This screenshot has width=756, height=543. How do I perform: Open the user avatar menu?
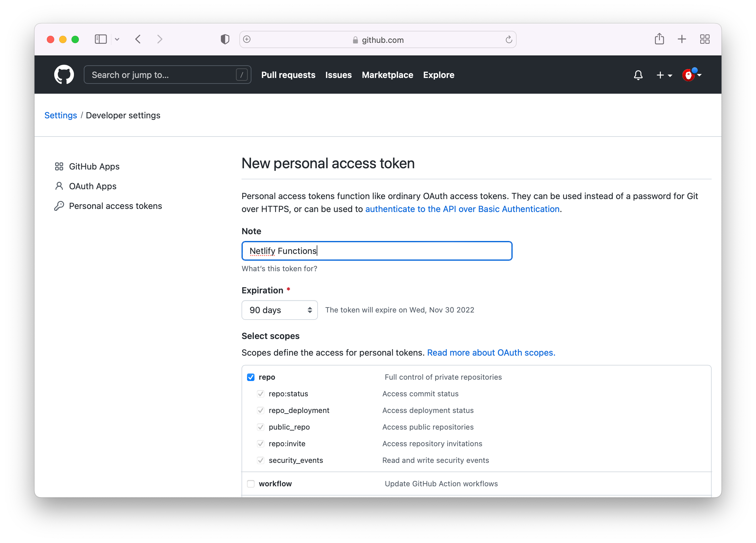[x=692, y=75]
